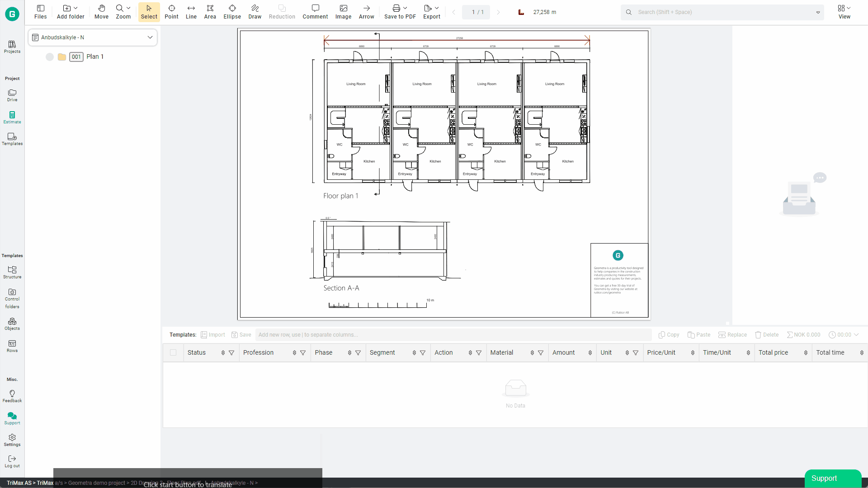Toggle the Status column filter
Image resolution: width=868 pixels, height=488 pixels.
click(x=231, y=353)
